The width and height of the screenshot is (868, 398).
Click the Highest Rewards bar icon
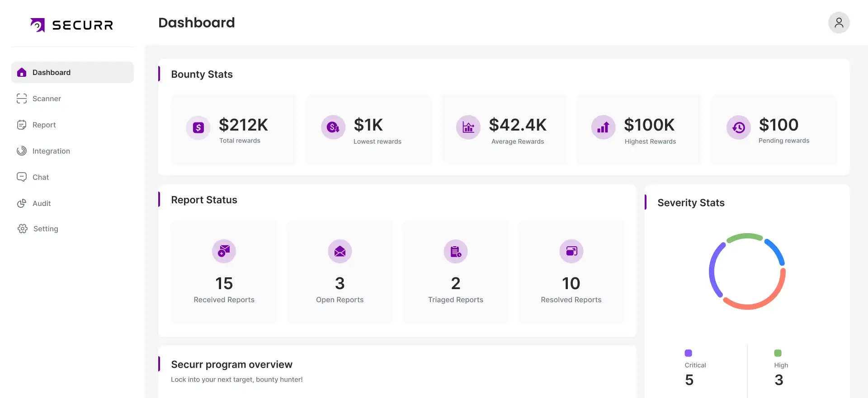(603, 127)
